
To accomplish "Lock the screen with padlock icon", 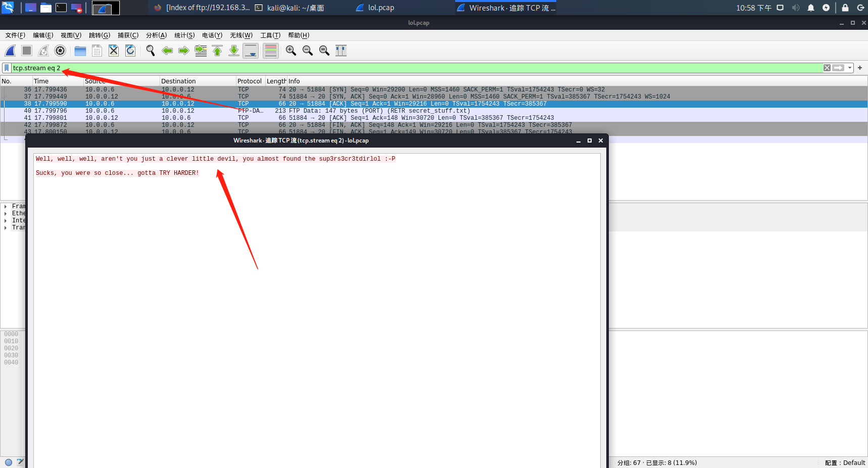I will 845,8.
